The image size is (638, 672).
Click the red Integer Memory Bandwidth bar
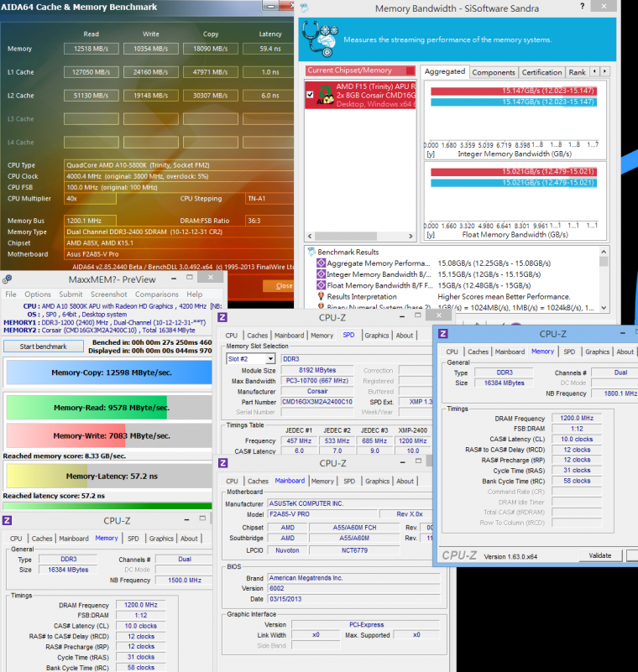514,91
